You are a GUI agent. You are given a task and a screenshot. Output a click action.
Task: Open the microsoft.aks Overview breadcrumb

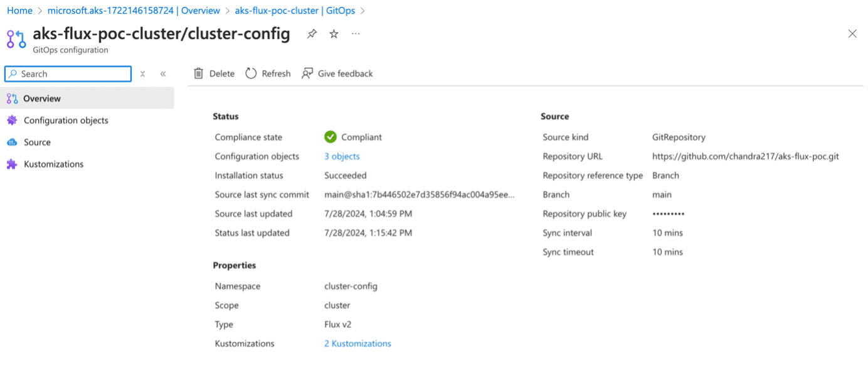134,11
